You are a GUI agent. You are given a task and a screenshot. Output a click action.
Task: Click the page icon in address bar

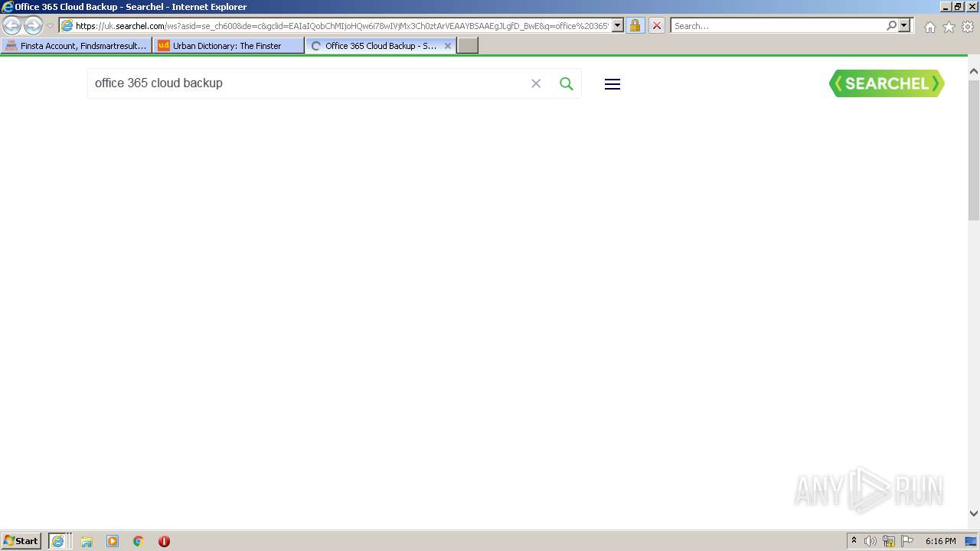tap(67, 26)
